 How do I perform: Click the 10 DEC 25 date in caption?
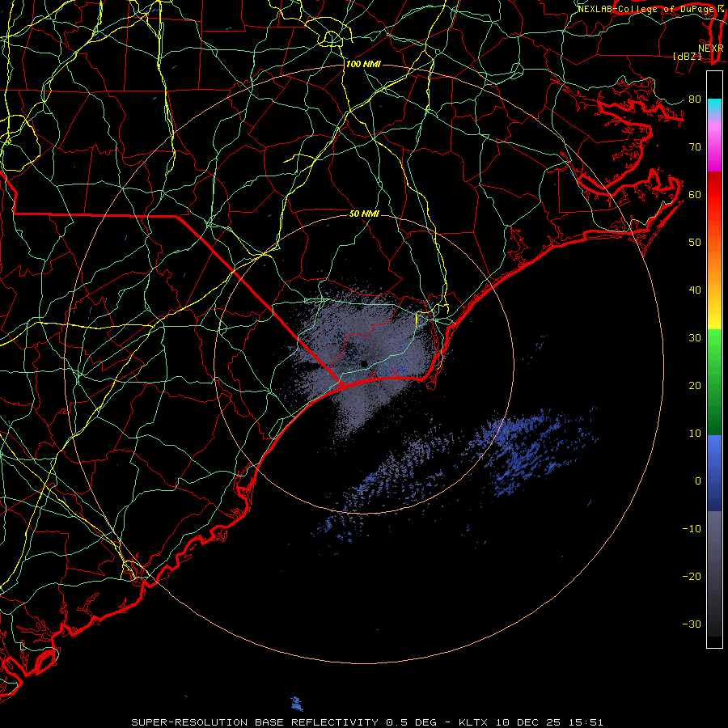coord(529,722)
